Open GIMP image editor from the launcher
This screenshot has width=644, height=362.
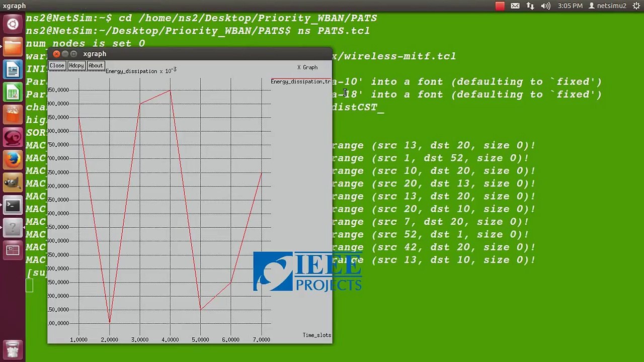13,183
